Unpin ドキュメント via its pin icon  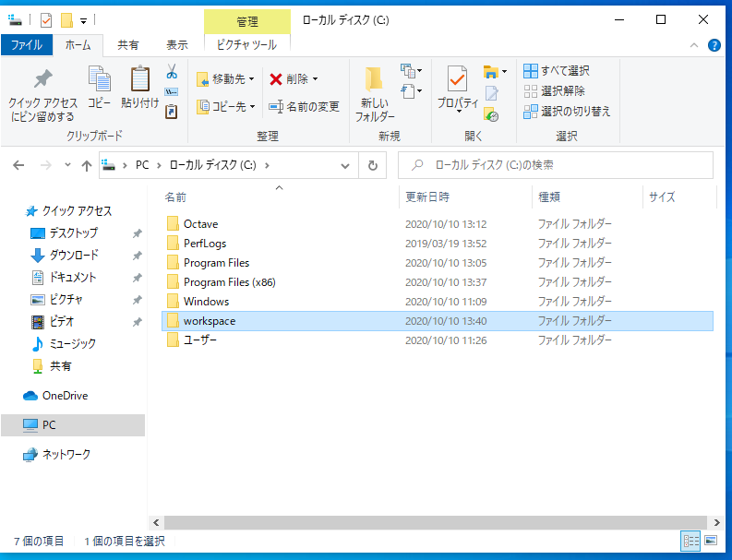(138, 278)
